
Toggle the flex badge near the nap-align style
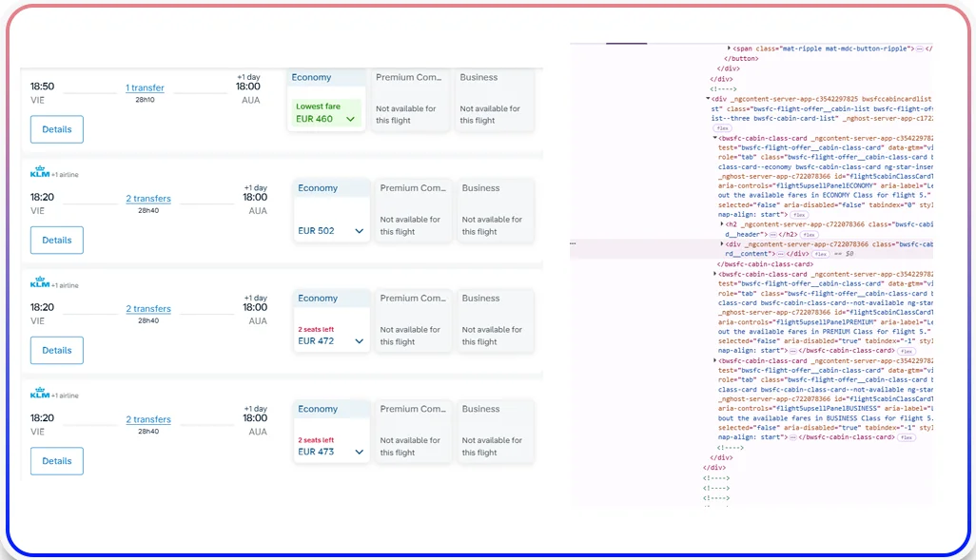pos(799,216)
